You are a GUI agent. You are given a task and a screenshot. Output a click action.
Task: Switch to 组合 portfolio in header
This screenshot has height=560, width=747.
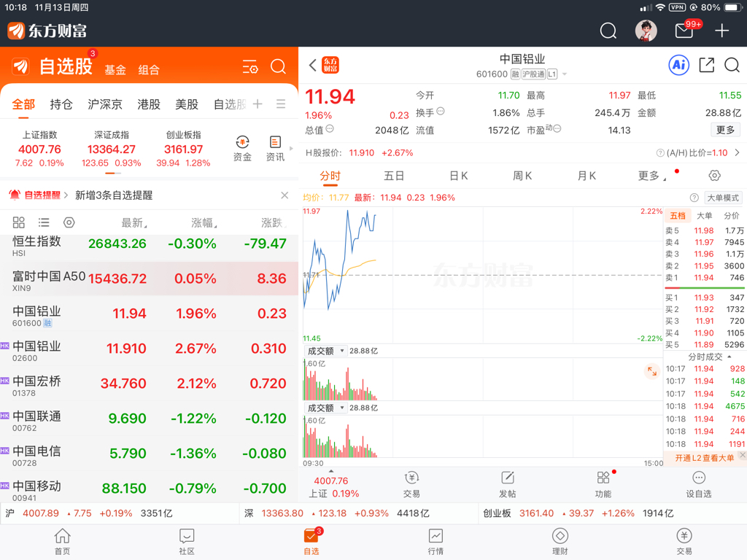tap(149, 70)
